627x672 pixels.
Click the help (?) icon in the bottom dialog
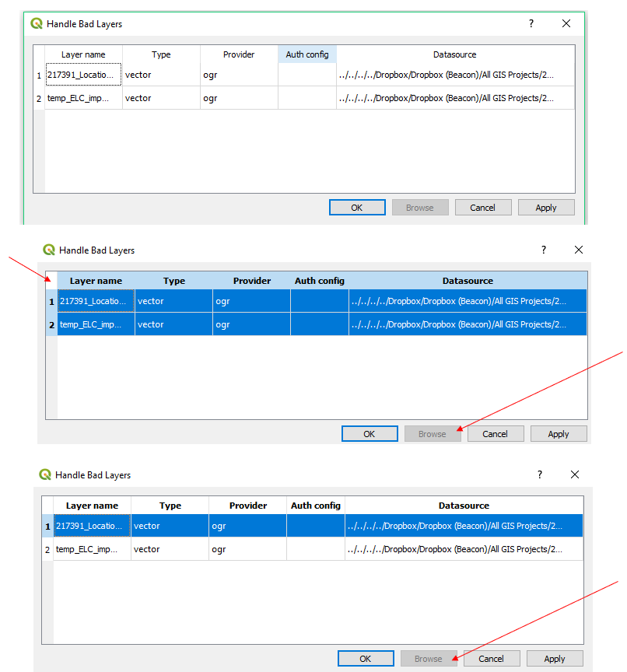(539, 474)
